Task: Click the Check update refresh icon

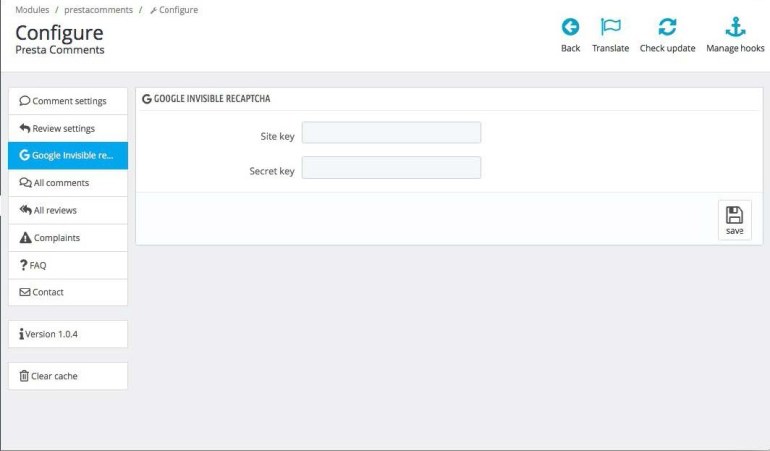Action: coord(667,27)
